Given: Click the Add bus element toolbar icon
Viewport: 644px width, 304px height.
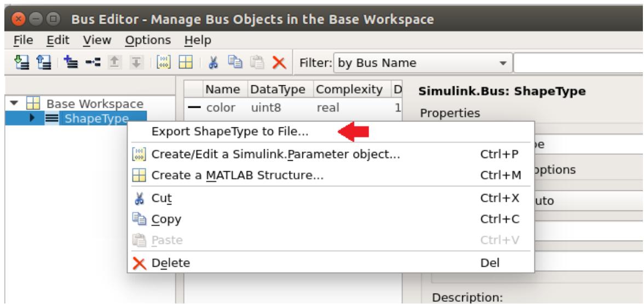Looking at the screenshot, I should [x=93, y=63].
